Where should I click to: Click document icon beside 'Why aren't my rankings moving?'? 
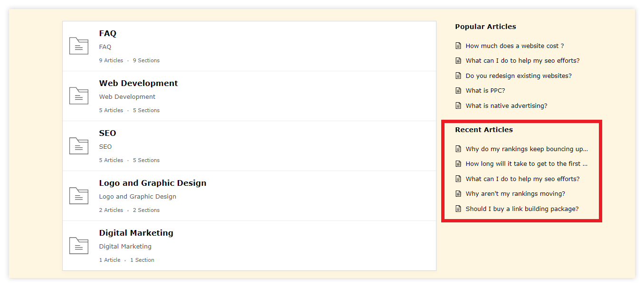coord(458,194)
